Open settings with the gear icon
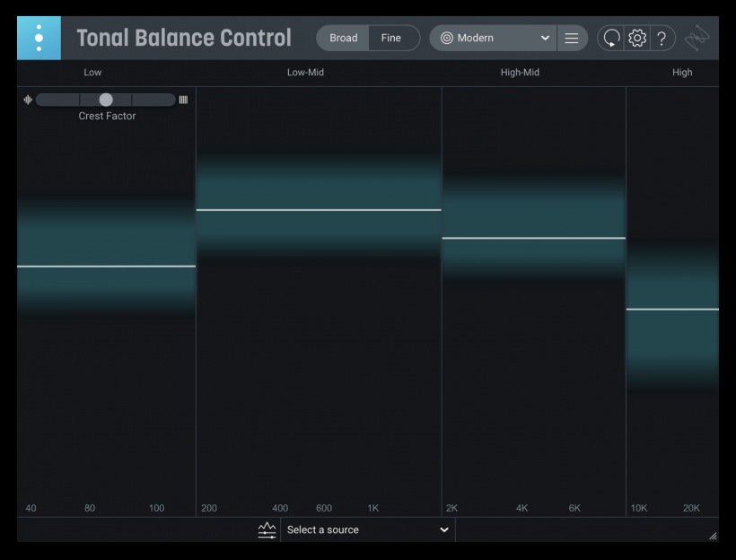Screen dimensions: 736x560 coord(637,38)
